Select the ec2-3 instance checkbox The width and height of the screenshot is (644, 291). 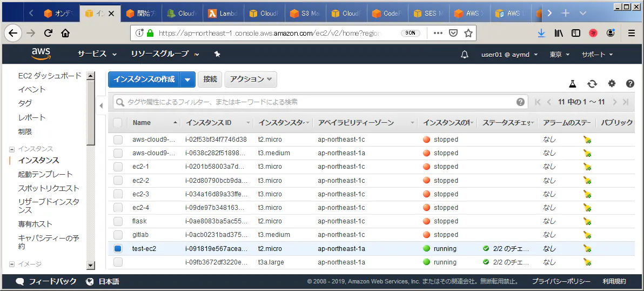pyautogui.click(x=118, y=194)
